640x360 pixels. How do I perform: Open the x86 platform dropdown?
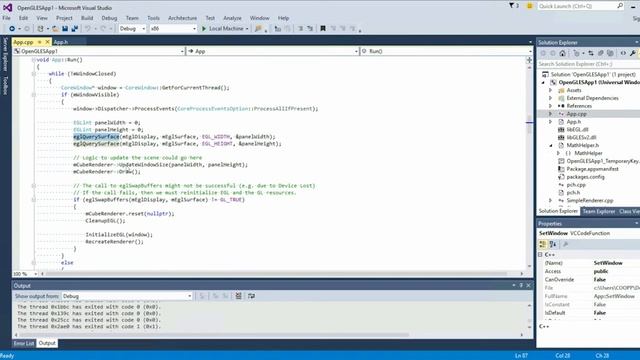point(173,29)
